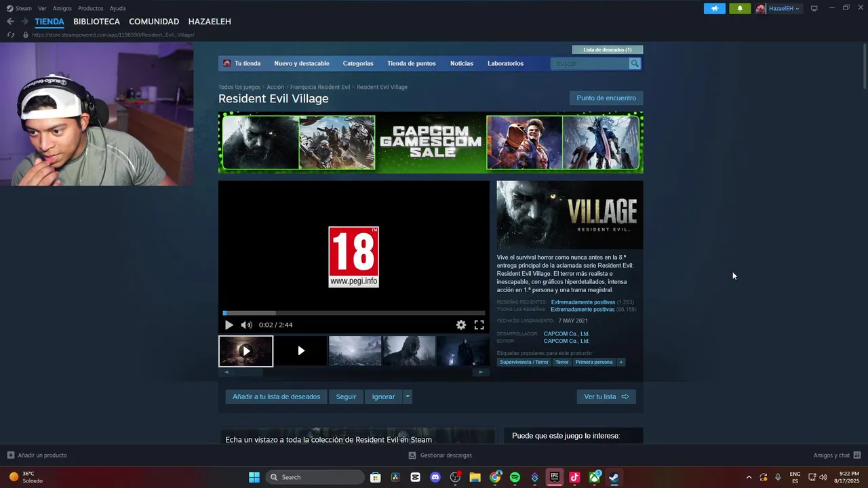Open Spotify from taskbar
The image size is (868, 488).
click(515, 477)
